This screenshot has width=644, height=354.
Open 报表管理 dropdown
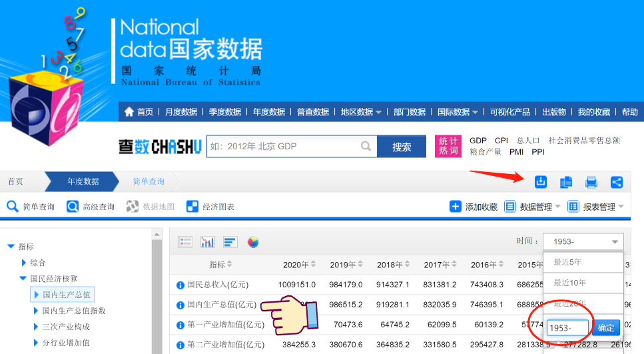pos(595,207)
